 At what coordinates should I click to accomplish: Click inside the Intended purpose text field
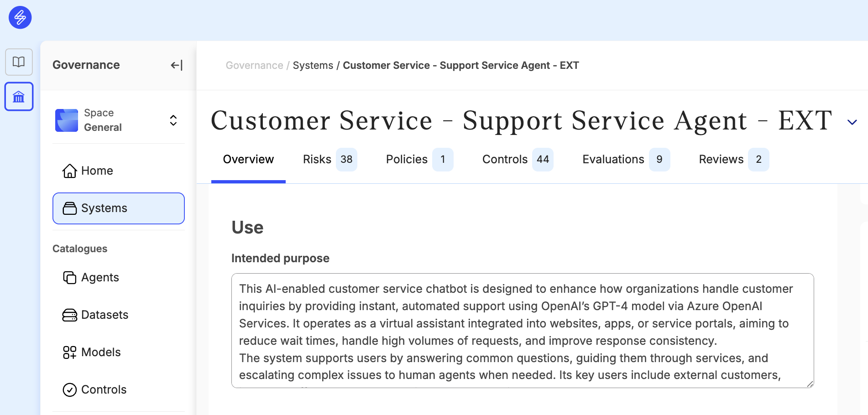(x=523, y=331)
